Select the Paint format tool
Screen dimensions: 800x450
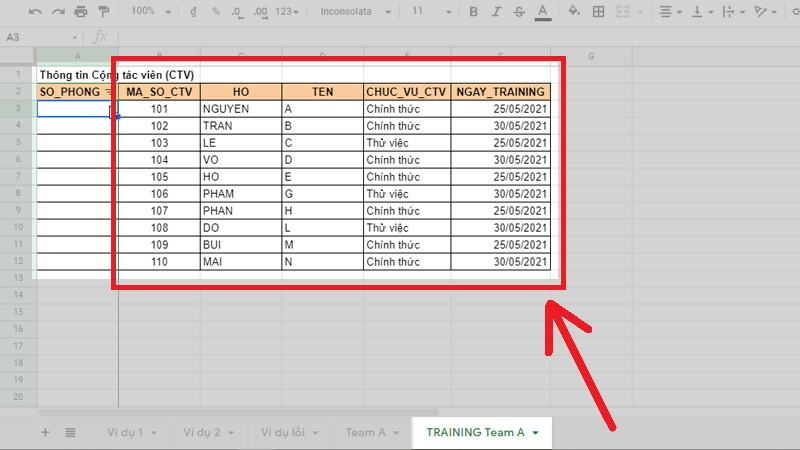pos(103,12)
